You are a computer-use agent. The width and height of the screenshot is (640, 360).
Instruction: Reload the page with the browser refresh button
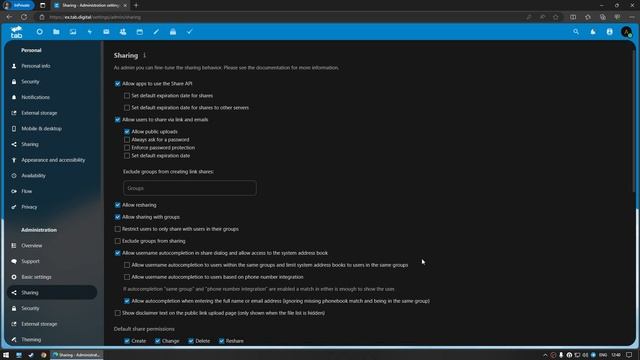(x=24, y=17)
